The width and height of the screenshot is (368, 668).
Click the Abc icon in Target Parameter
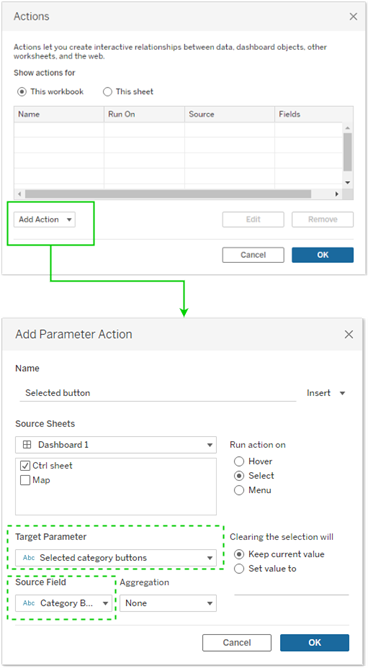tap(29, 558)
